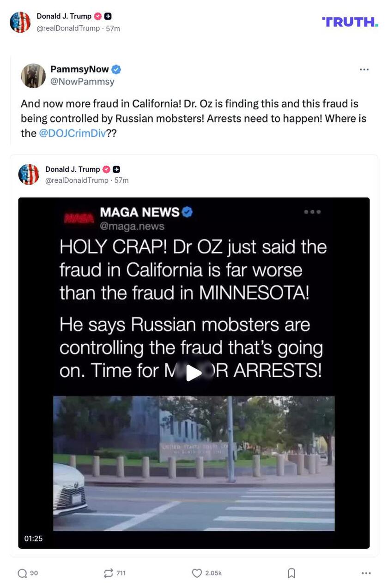Bookmark this post

click(x=291, y=573)
